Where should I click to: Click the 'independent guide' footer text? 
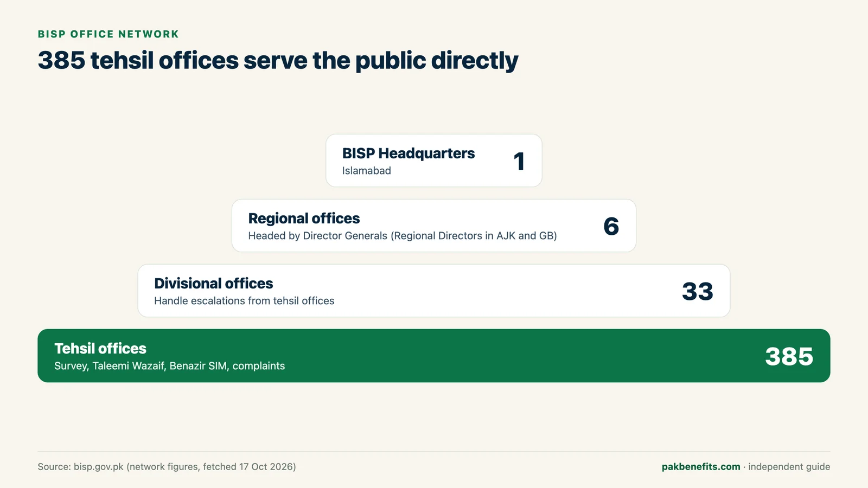pyautogui.click(x=789, y=467)
